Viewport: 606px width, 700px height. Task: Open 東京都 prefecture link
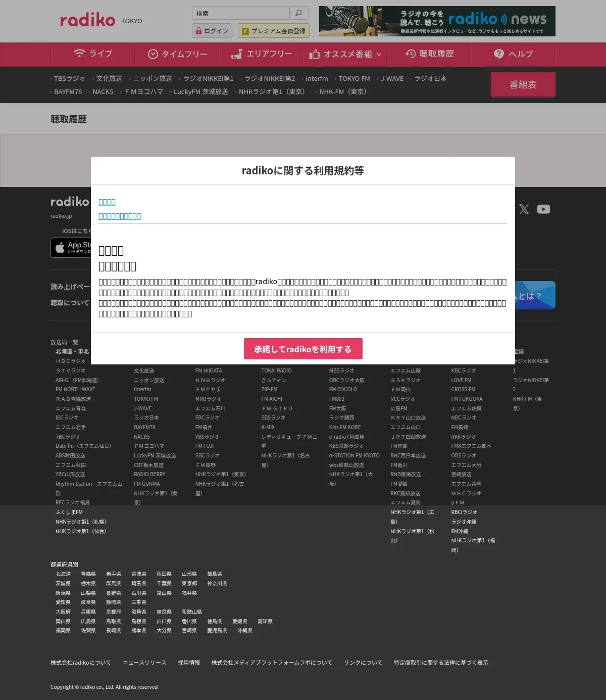189,584
